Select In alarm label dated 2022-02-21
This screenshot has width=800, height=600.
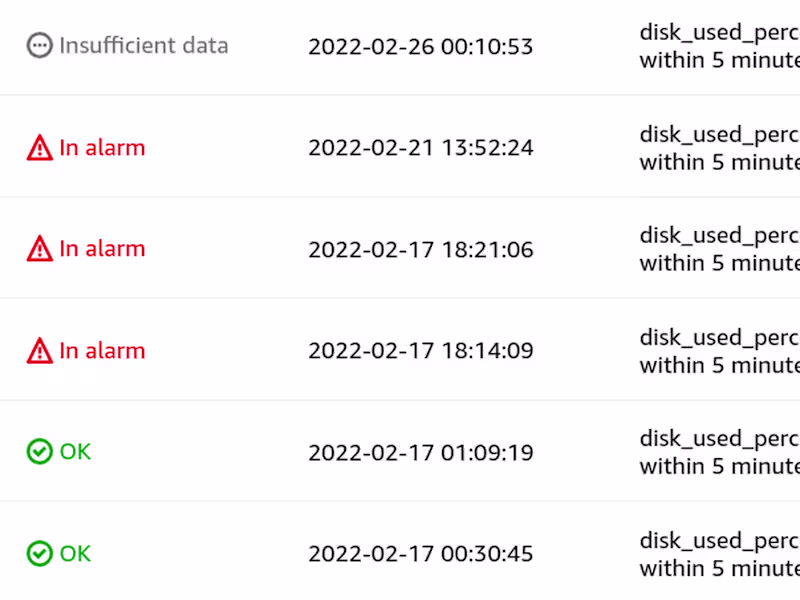pyautogui.click(x=102, y=148)
